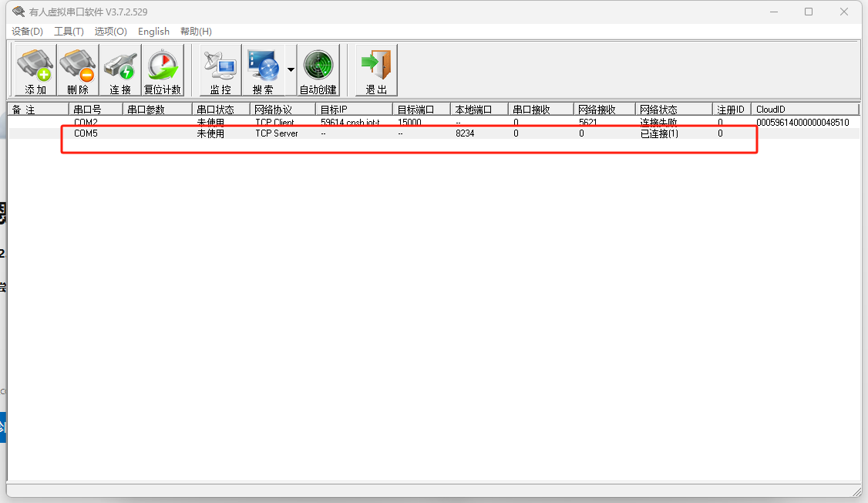
Task: Expand the dropdown arrow beside 搜索
Action: pyautogui.click(x=291, y=69)
